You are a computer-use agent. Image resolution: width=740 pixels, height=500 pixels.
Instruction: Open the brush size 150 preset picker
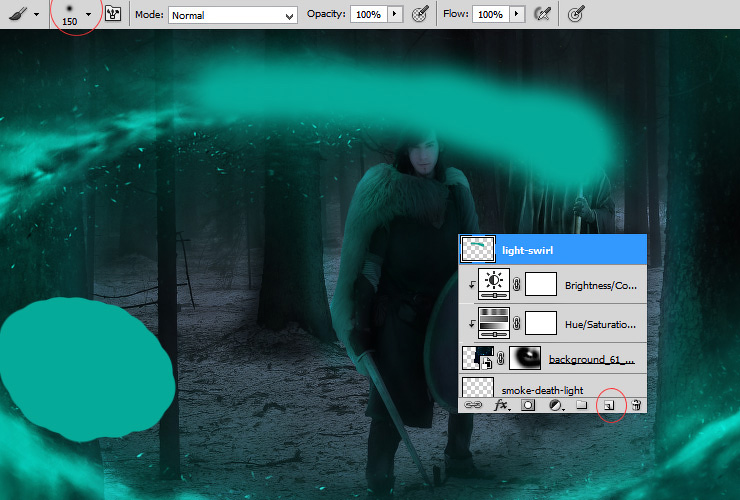coord(69,14)
